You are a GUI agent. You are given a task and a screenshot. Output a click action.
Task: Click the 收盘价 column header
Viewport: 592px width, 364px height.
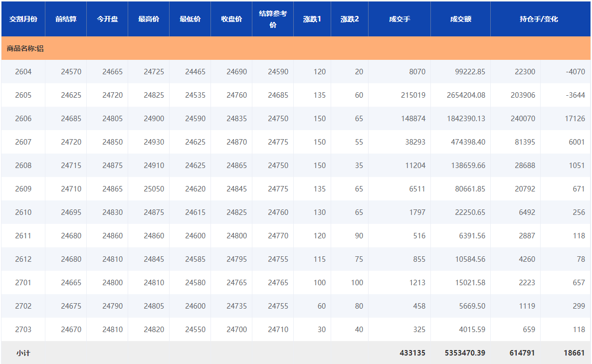[231, 19]
